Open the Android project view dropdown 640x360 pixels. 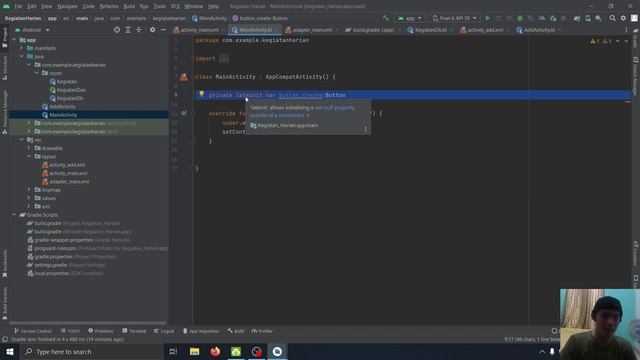(32, 30)
